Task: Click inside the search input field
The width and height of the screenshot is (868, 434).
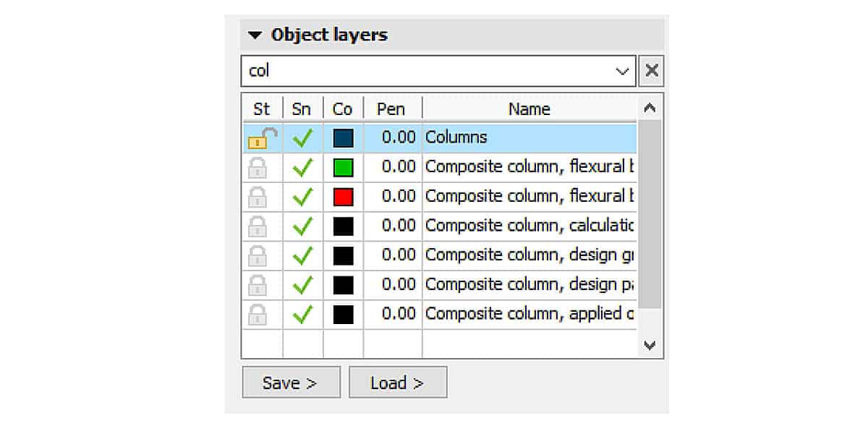Action: pos(434,70)
